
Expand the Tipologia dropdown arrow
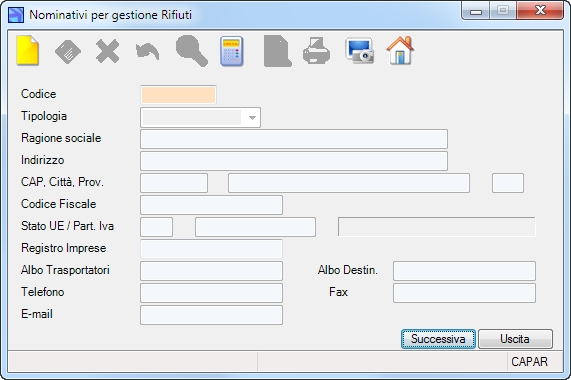252,118
